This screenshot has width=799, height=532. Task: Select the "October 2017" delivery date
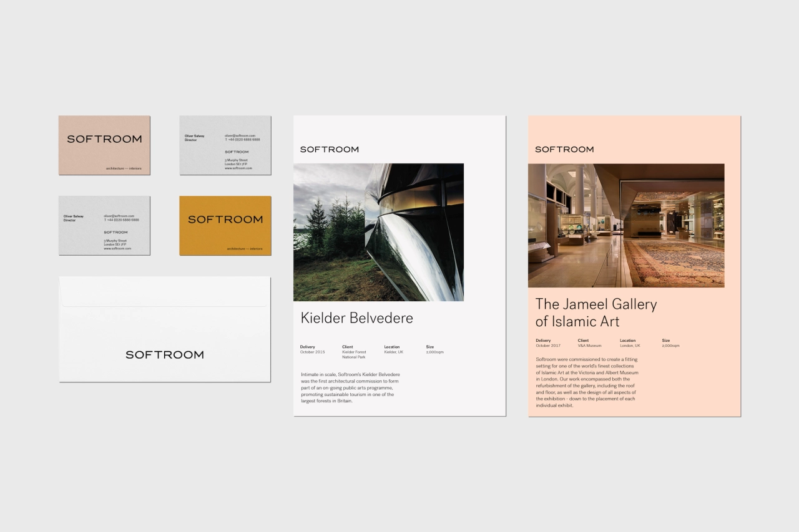[x=548, y=346]
